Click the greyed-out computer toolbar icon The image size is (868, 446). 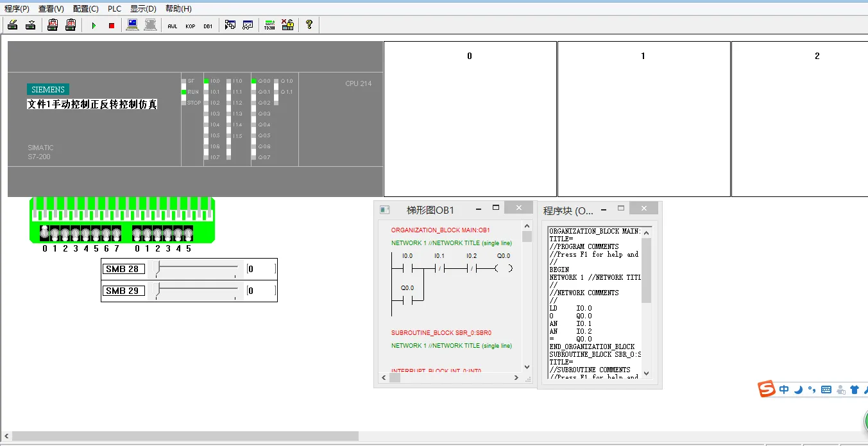(x=150, y=25)
